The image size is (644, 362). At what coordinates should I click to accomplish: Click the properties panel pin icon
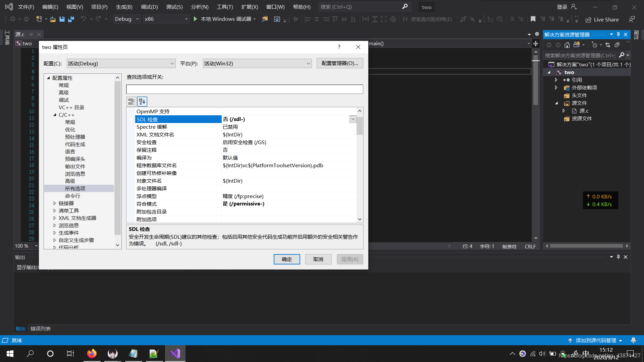[619, 35]
